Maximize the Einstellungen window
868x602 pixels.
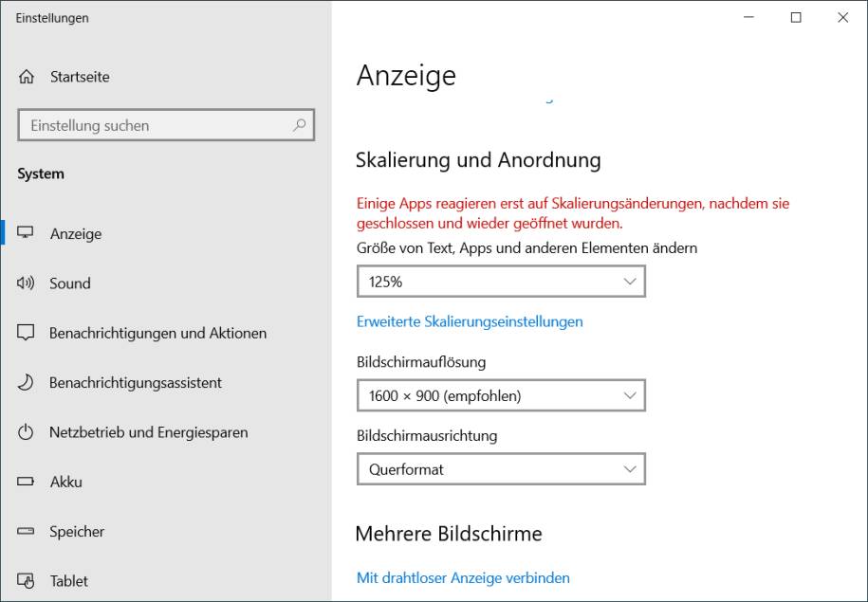pos(796,17)
